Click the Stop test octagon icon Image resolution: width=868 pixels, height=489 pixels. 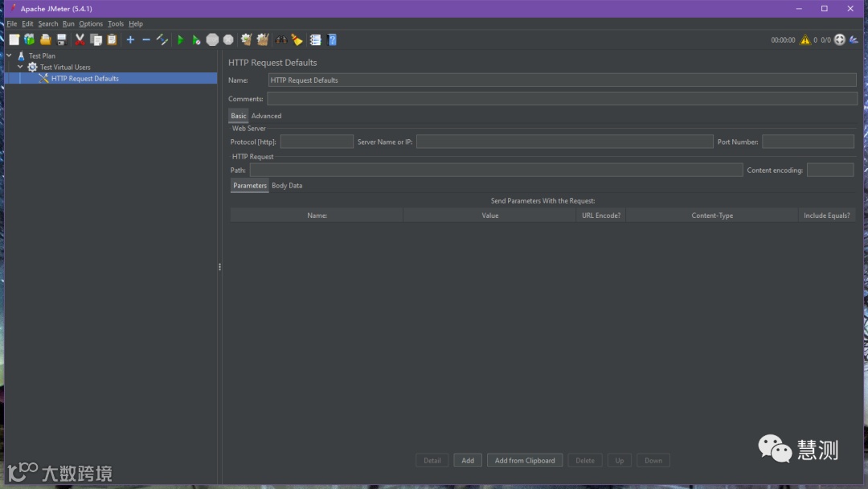pyautogui.click(x=212, y=39)
